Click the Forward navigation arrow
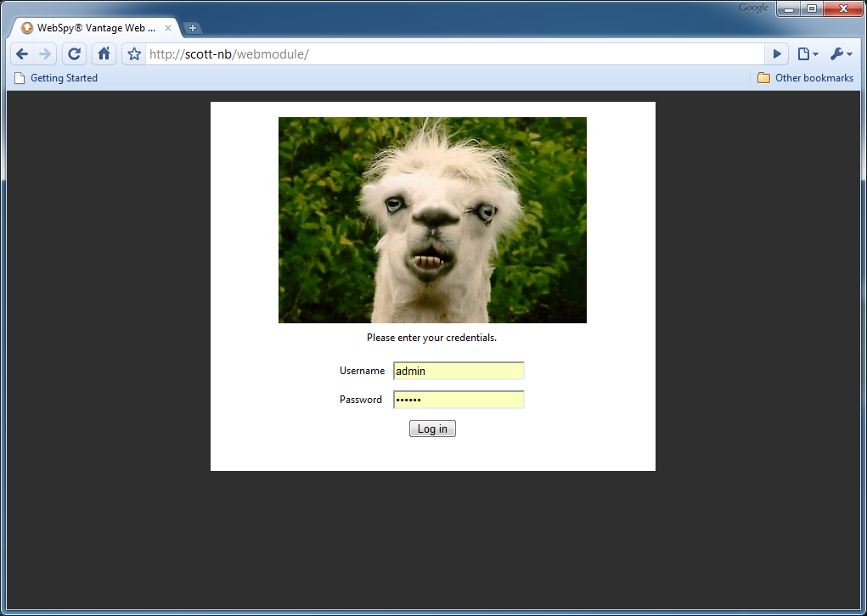This screenshot has height=616, width=867. [x=46, y=54]
